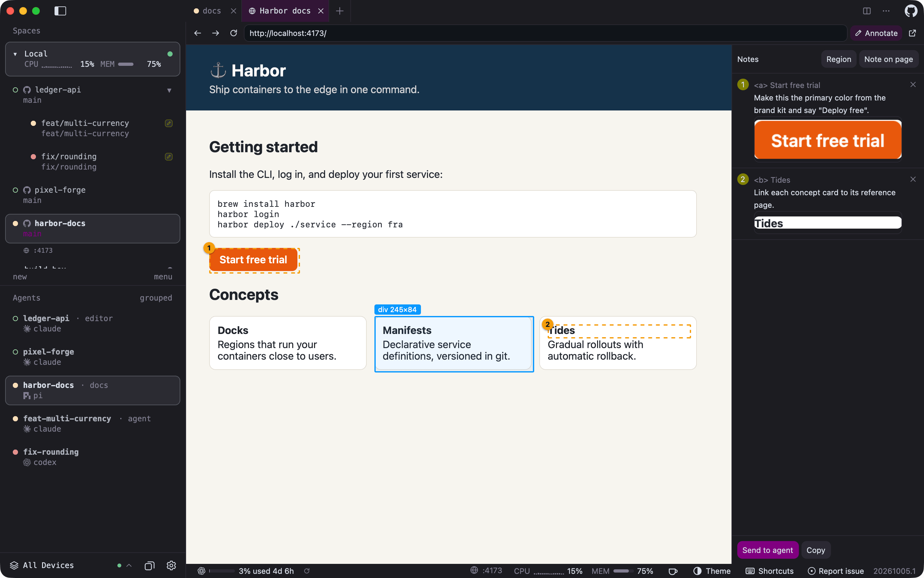Select the Manifests concept card
This screenshot has width=924, height=578.
(454, 344)
